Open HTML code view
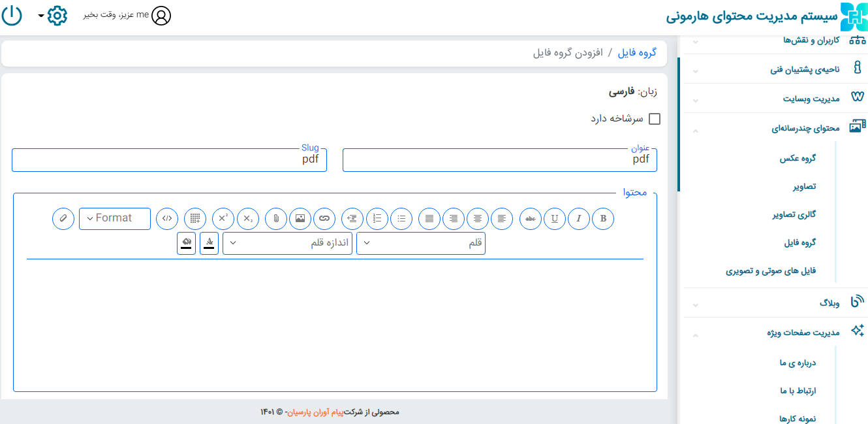868x424 pixels. click(x=167, y=219)
